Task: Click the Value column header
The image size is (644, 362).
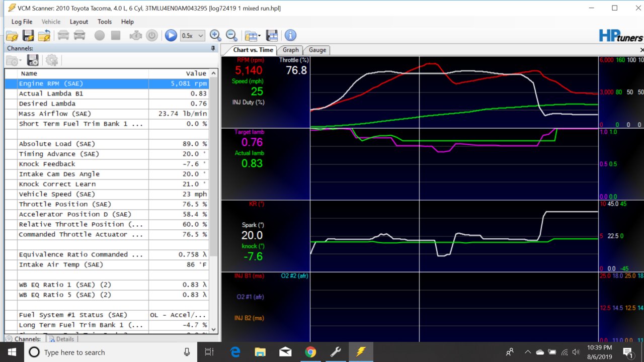Action: coord(179,73)
